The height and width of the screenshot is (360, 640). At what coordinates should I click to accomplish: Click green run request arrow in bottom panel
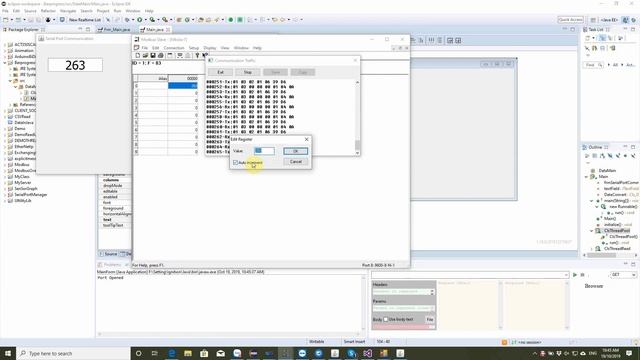pos(575,275)
